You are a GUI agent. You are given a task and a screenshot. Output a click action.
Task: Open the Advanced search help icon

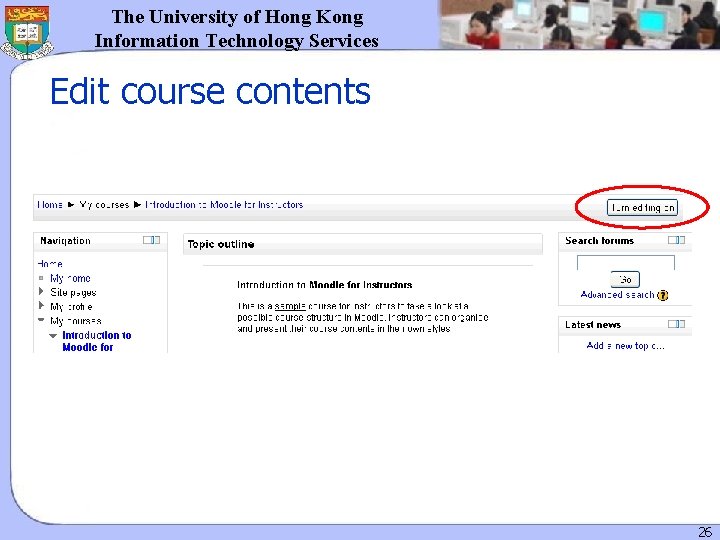pyautogui.click(x=663, y=295)
